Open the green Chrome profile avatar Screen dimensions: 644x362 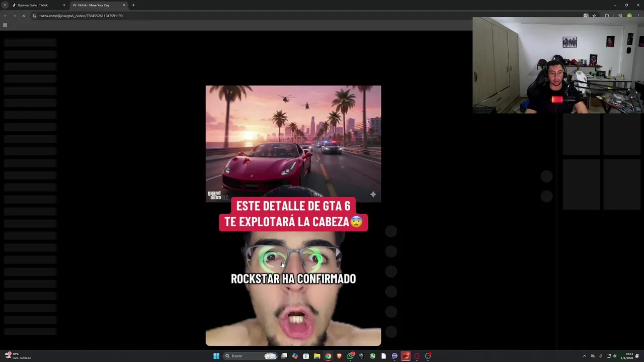coord(629,16)
